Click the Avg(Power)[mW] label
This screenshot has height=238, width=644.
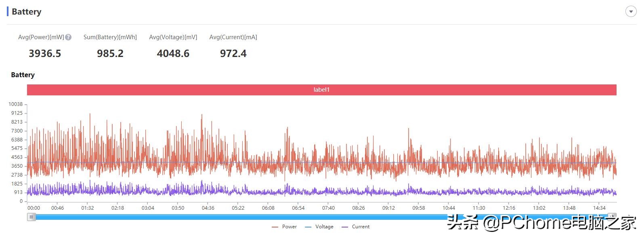pos(41,37)
